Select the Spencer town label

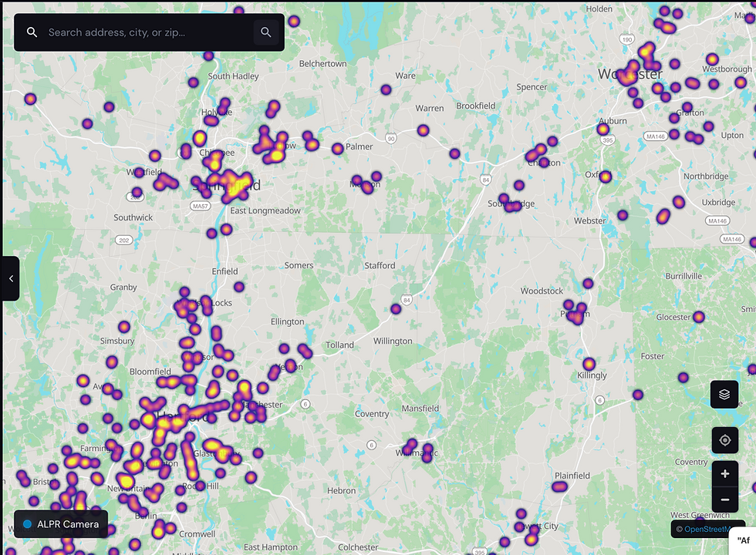tap(532, 87)
